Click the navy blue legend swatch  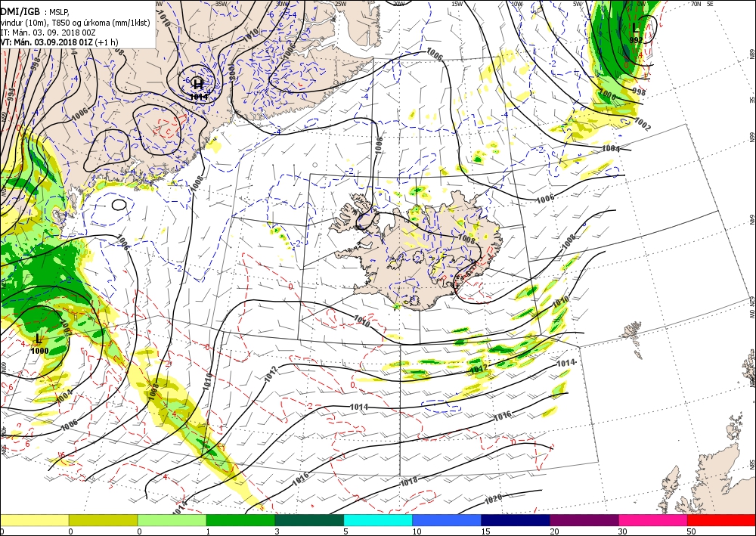click(x=516, y=520)
